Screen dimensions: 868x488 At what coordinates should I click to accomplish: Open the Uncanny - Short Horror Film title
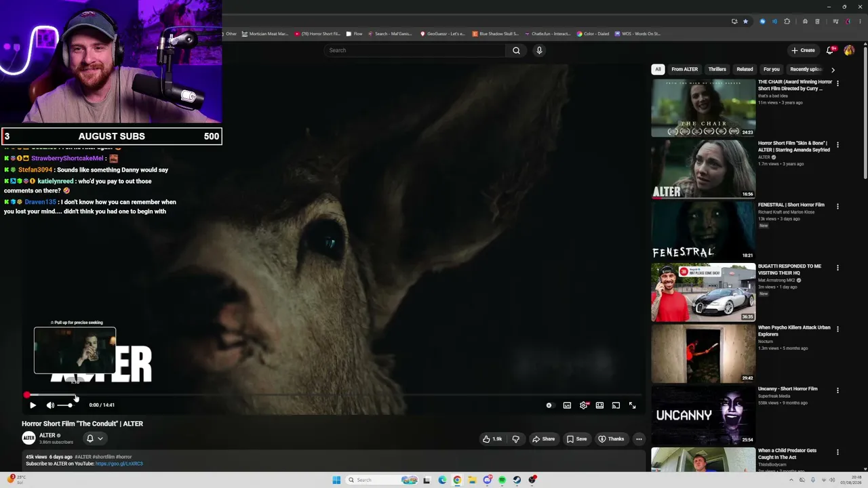(787, 389)
